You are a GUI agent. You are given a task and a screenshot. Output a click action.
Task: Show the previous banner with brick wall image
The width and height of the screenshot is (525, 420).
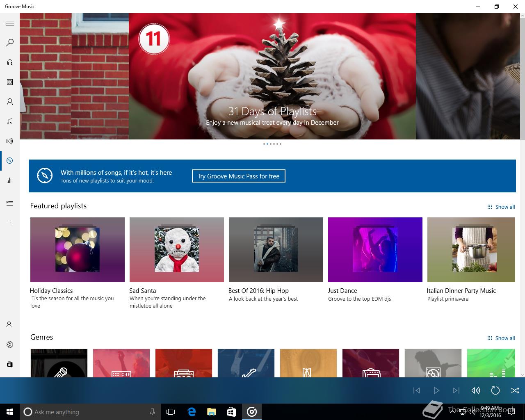click(x=74, y=76)
